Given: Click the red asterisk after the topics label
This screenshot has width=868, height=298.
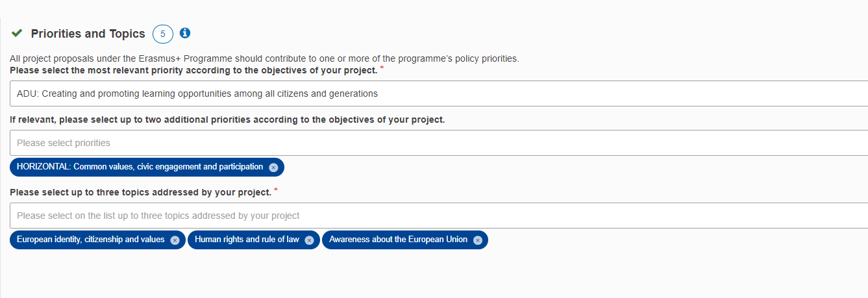Looking at the screenshot, I should tap(276, 190).
